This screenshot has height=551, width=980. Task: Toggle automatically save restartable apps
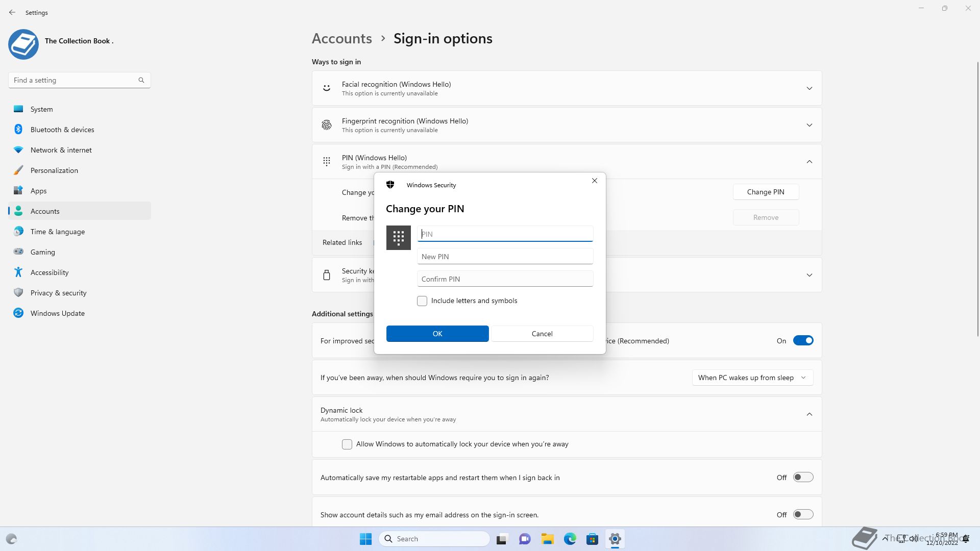tap(803, 478)
